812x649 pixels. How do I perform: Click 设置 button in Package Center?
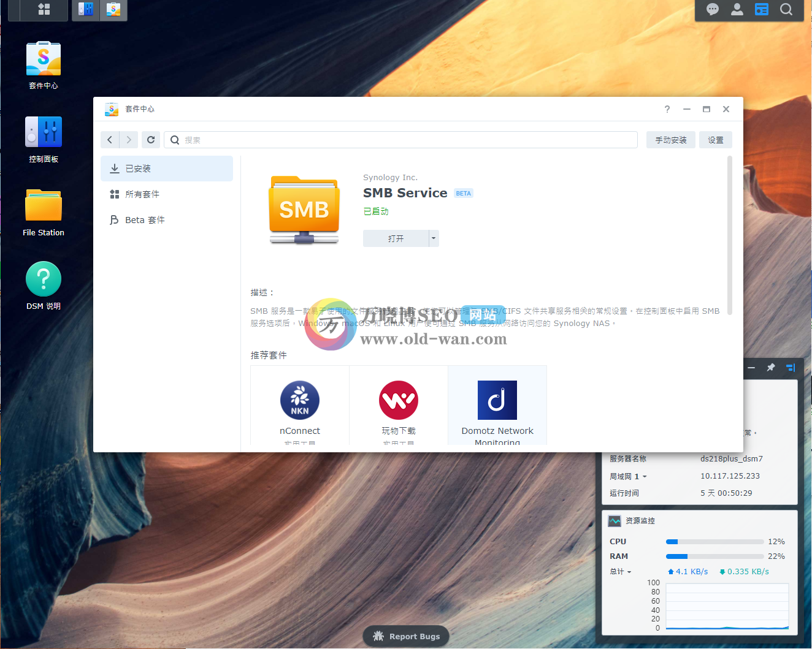pyautogui.click(x=716, y=140)
